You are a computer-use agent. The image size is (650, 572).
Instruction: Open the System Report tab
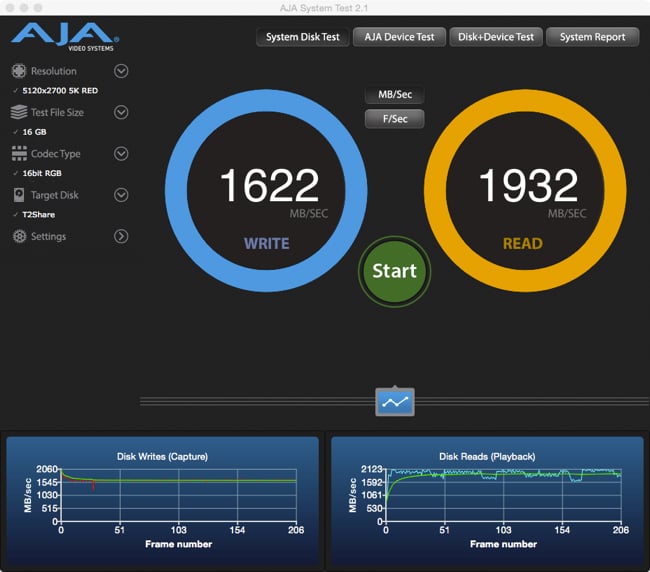click(592, 37)
